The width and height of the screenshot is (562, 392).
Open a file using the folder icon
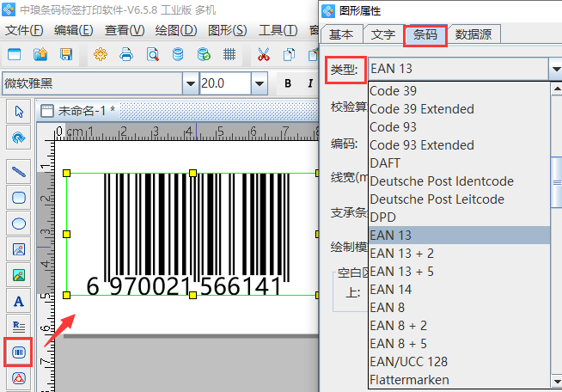(x=40, y=54)
